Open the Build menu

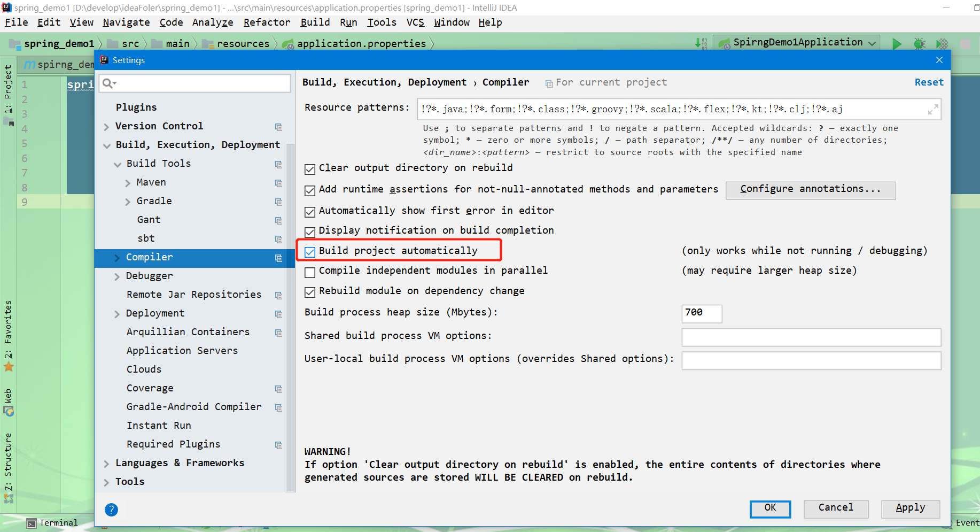click(315, 22)
